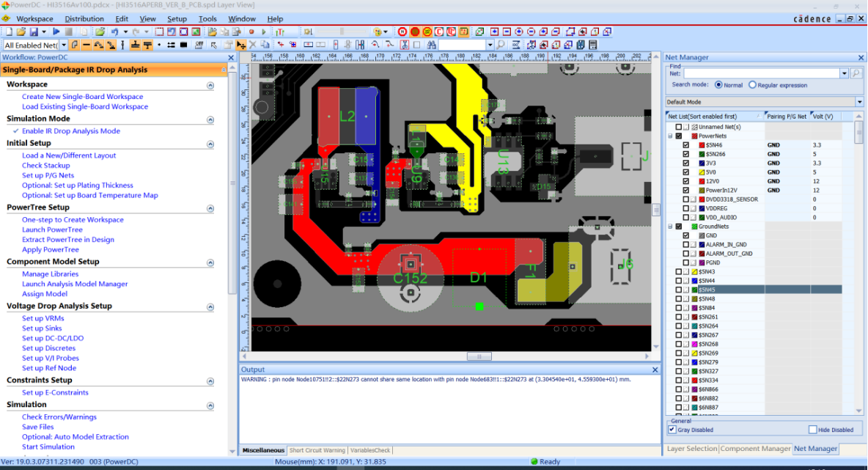
Task: Click the circular zoom out minus icon
Action: click(x=531, y=32)
